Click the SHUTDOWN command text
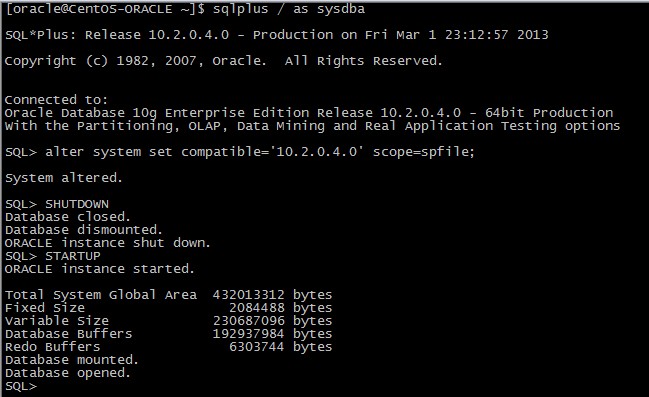This screenshot has height=397, width=649. tap(77, 204)
